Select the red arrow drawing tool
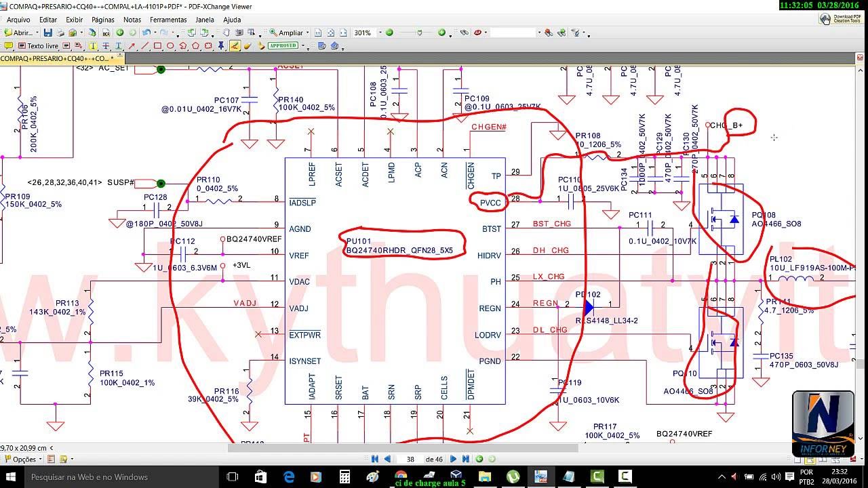868x488 pixels. [x=132, y=45]
